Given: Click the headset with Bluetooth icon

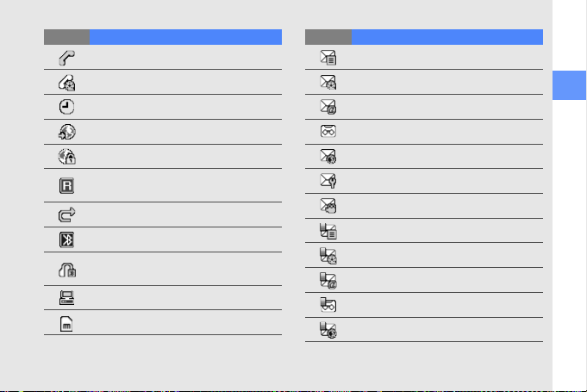Looking at the screenshot, I should click(67, 270).
